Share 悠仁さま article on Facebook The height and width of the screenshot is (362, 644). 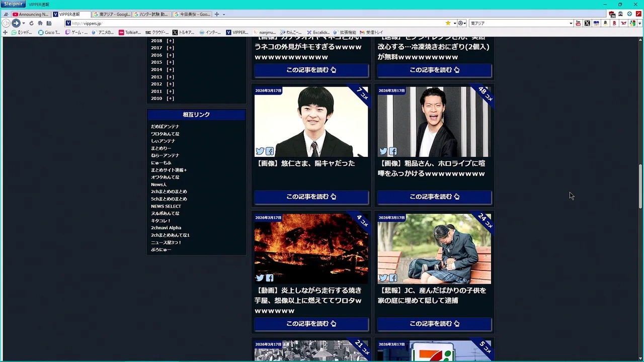tap(270, 151)
